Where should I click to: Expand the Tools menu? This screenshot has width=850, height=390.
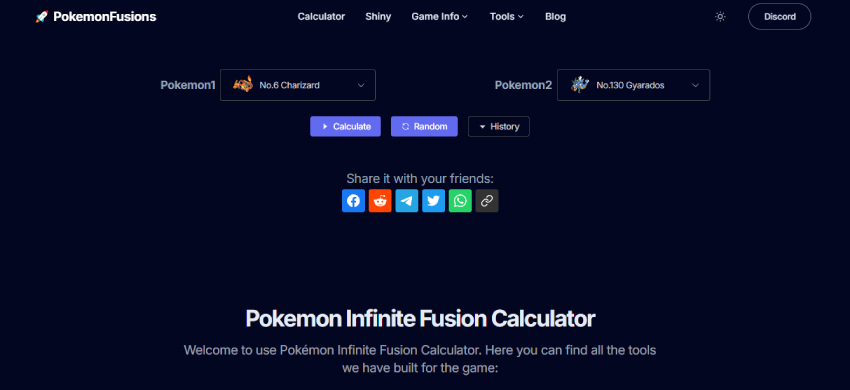point(507,17)
